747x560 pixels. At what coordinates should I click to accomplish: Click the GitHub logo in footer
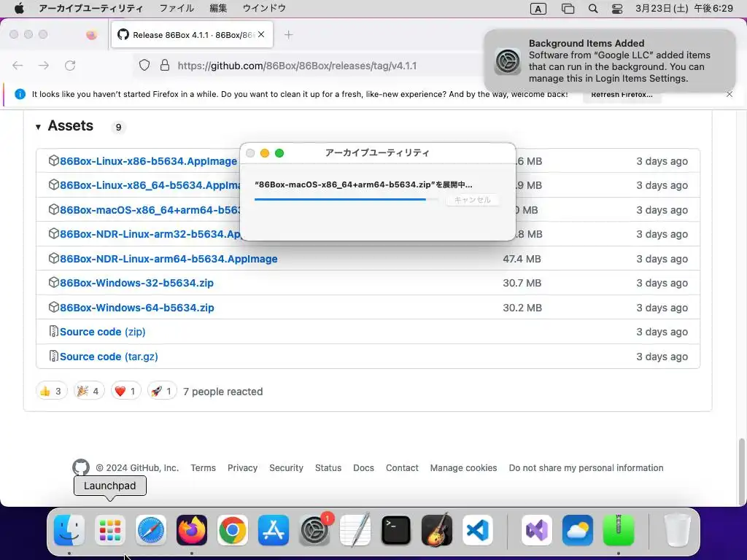[81, 467]
